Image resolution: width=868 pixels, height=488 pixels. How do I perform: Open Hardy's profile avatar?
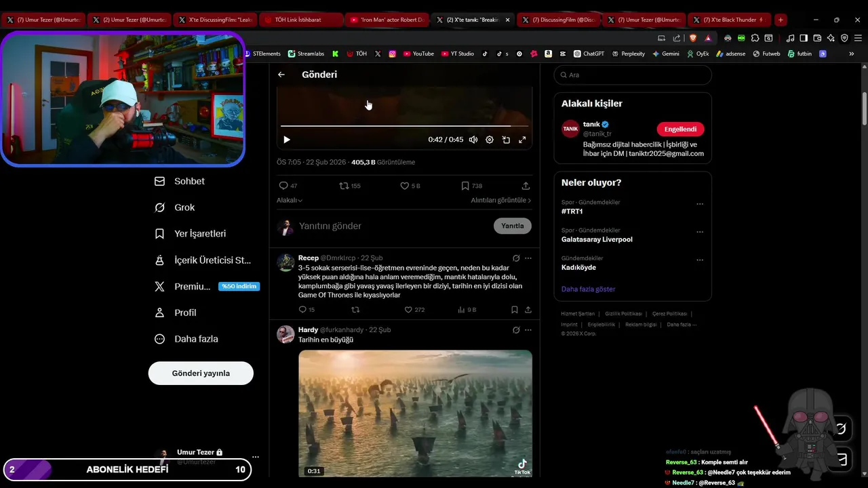[286, 334]
